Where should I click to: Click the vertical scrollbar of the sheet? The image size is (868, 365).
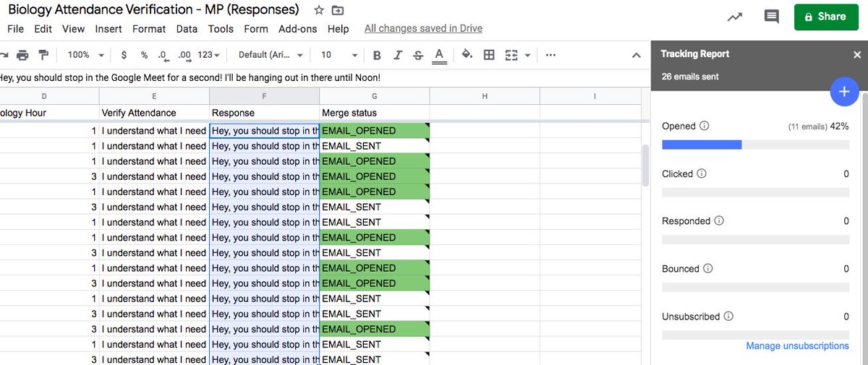[x=645, y=166]
